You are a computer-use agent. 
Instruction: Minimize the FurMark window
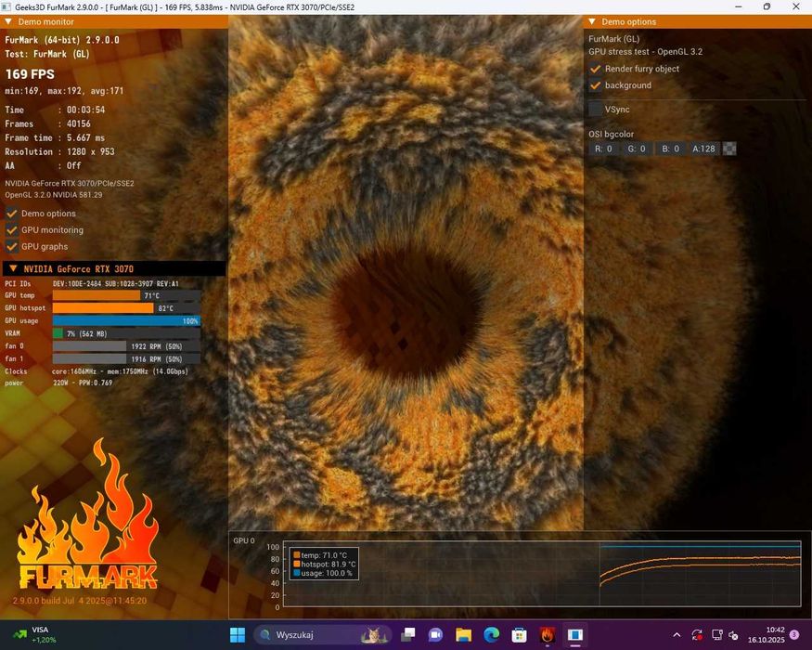pyautogui.click(x=739, y=6)
